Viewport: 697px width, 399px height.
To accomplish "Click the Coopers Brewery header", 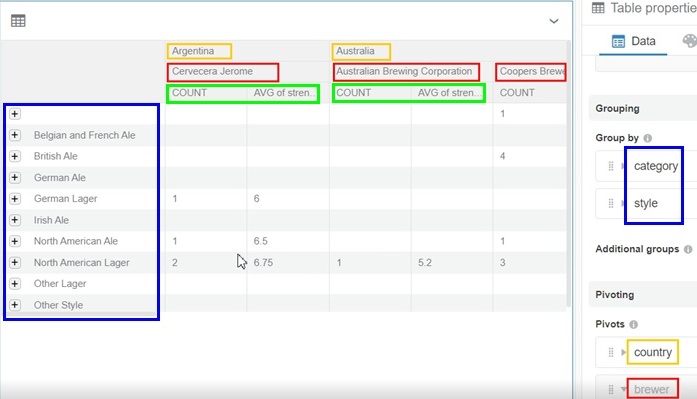I will click(532, 72).
